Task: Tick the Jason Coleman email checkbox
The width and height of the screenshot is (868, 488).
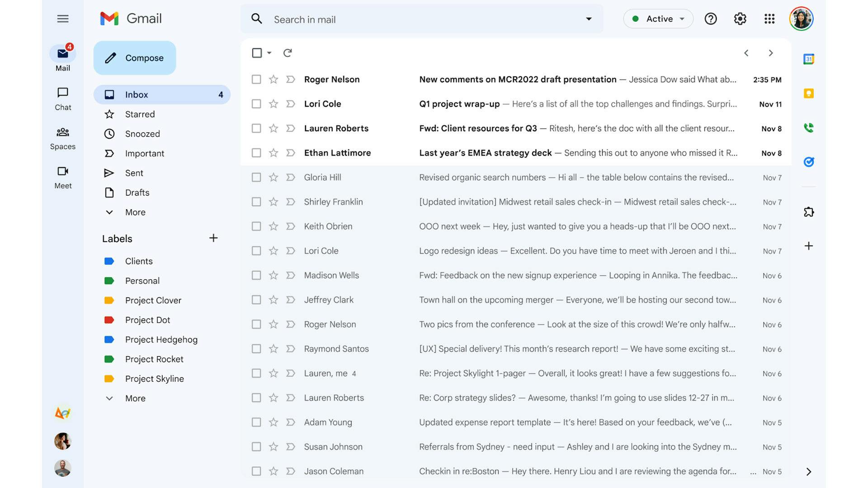Action: pyautogui.click(x=256, y=471)
